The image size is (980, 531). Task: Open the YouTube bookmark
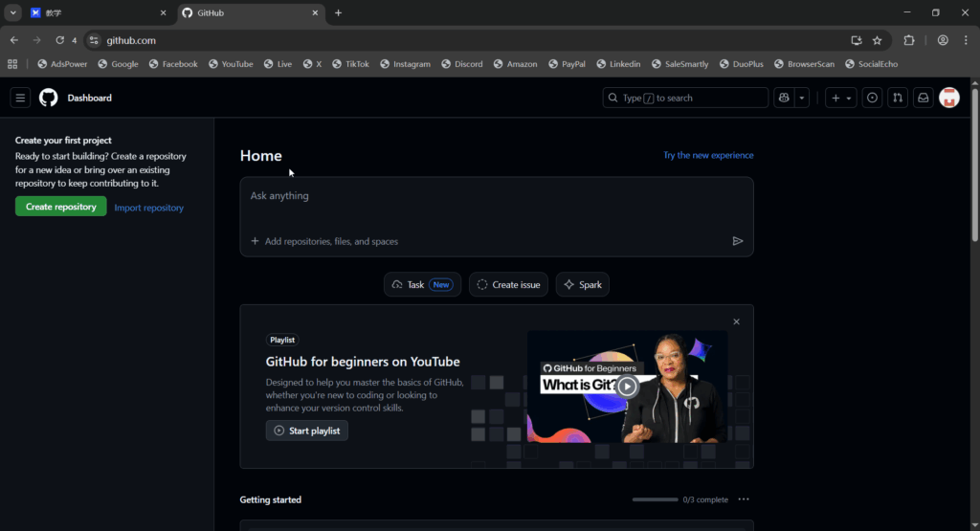(230, 64)
